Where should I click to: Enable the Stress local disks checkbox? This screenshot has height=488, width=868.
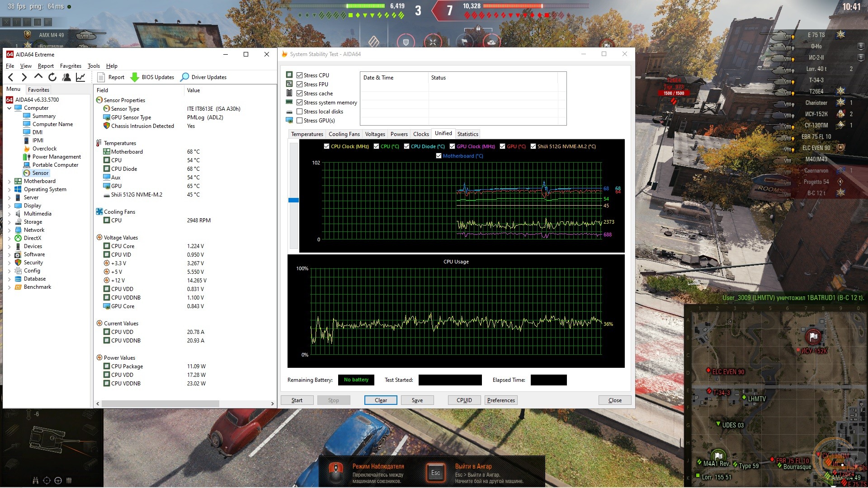(299, 112)
